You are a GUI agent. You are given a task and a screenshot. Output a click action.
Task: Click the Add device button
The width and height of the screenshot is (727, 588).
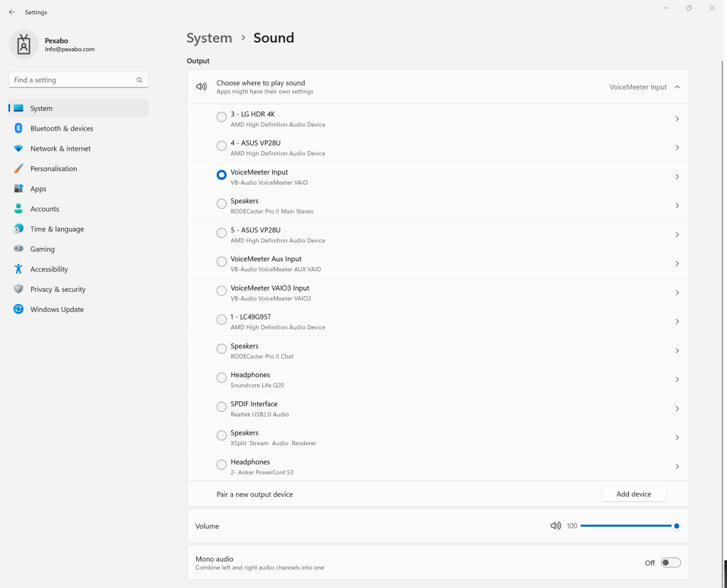pyautogui.click(x=634, y=494)
